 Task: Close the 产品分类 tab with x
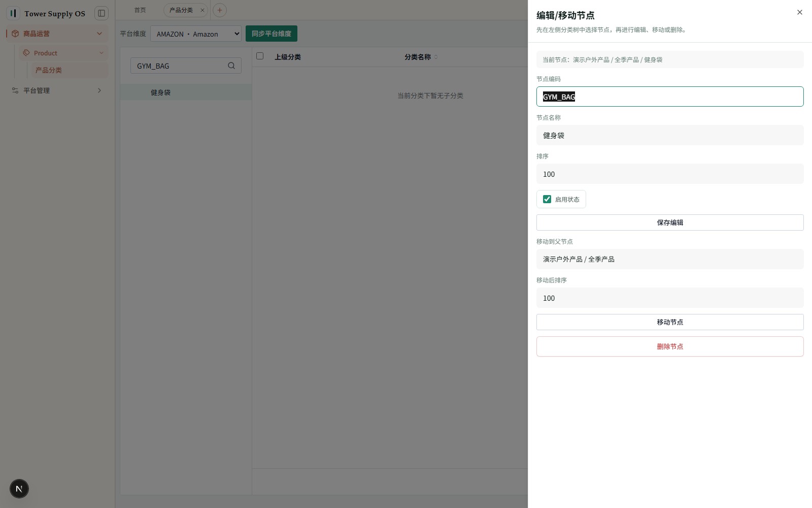point(202,10)
